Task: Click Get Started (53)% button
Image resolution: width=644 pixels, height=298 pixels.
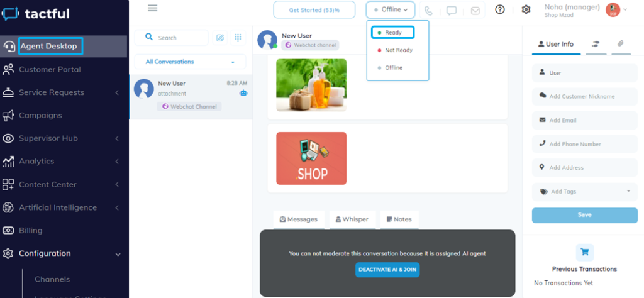Action: [314, 10]
